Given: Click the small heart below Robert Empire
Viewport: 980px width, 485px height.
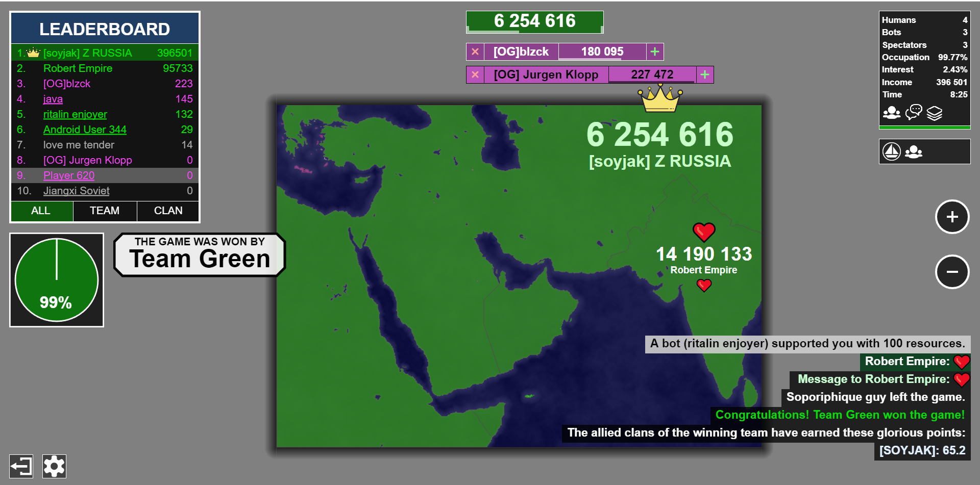Looking at the screenshot, I should point(704,285).
